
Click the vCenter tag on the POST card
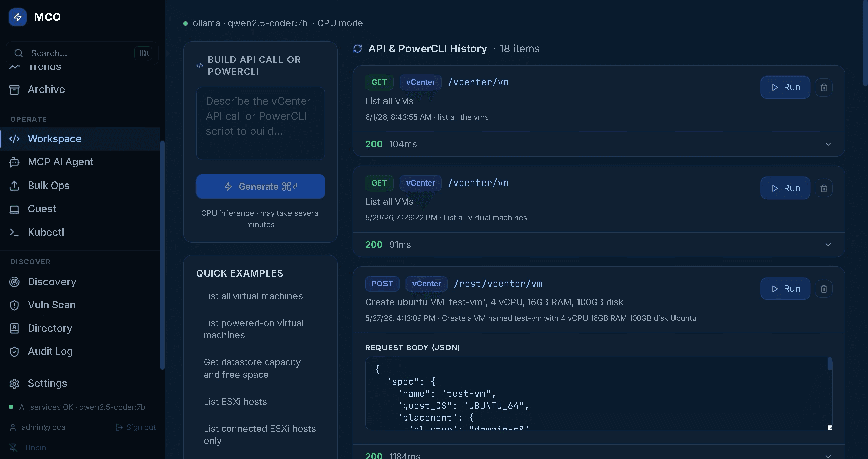[x=426, y=284]
